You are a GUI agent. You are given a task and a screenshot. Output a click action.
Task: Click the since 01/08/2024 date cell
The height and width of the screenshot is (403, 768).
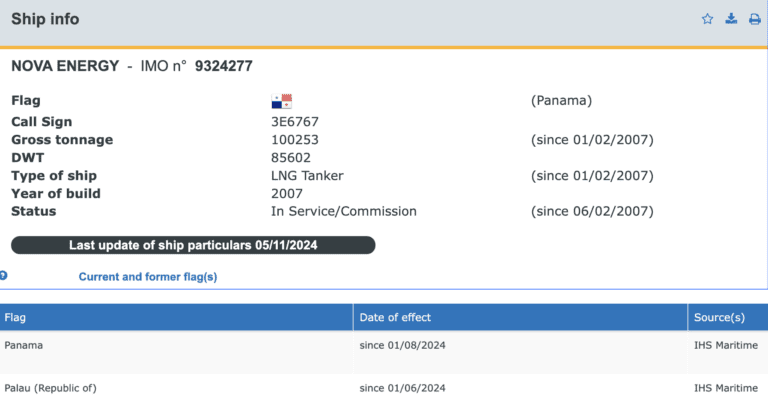click(x=403, y=345)
